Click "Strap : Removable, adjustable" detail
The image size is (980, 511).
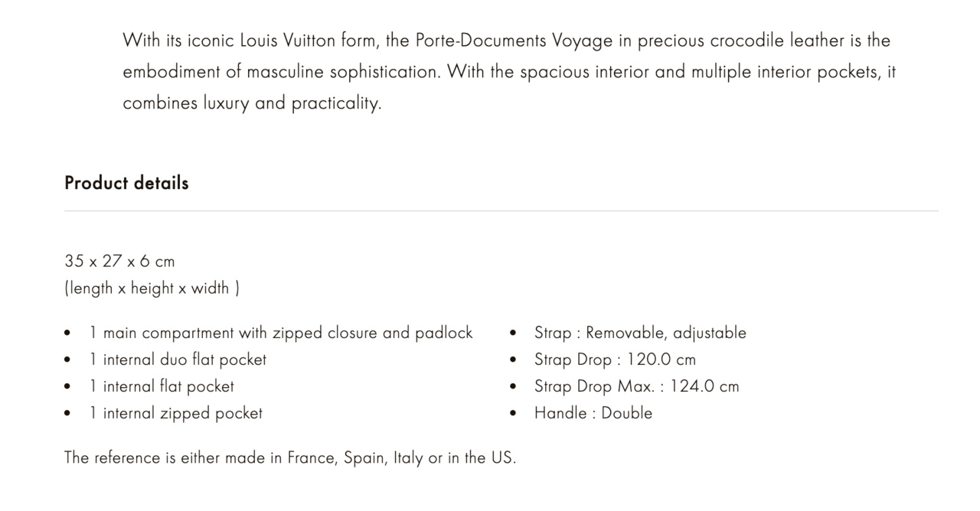pyautogui.click(x=640, y=333)
